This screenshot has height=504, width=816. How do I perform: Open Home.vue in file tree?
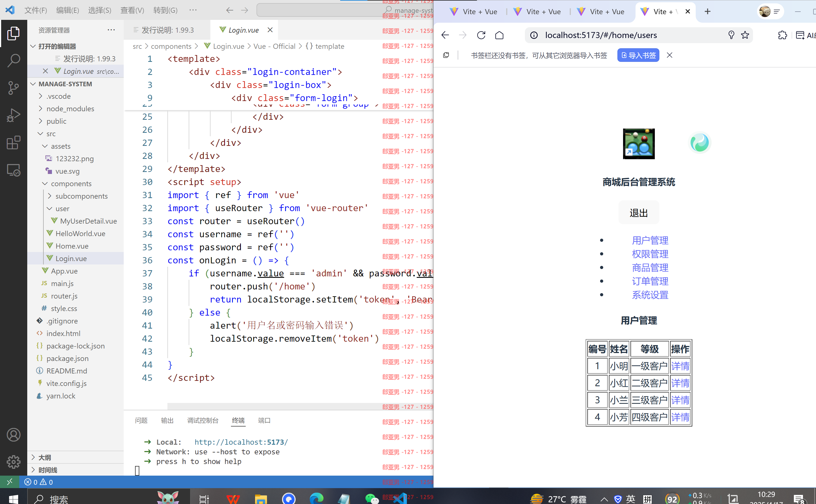(x=72, y=246)
